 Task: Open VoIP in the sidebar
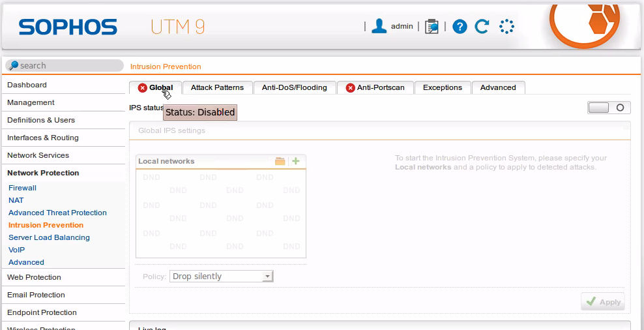pyautogui.click(x=16, y=249)
